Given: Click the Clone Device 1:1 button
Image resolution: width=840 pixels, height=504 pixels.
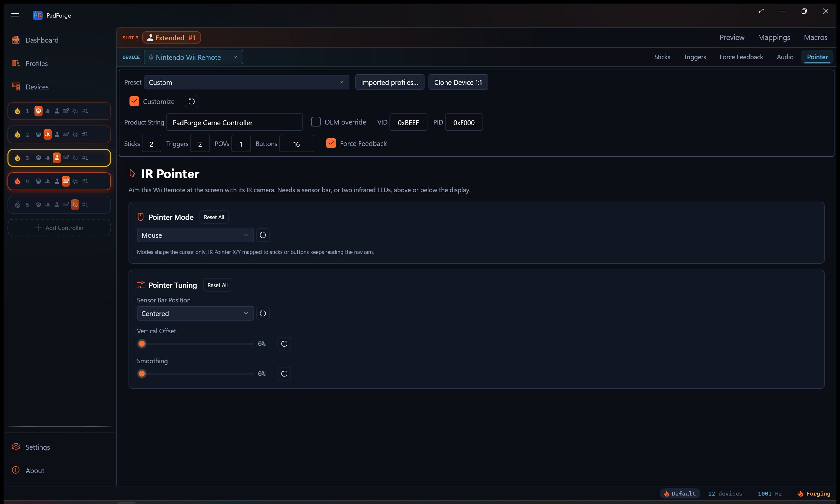Looking at the screenshot, I should (x=458, y=82).
